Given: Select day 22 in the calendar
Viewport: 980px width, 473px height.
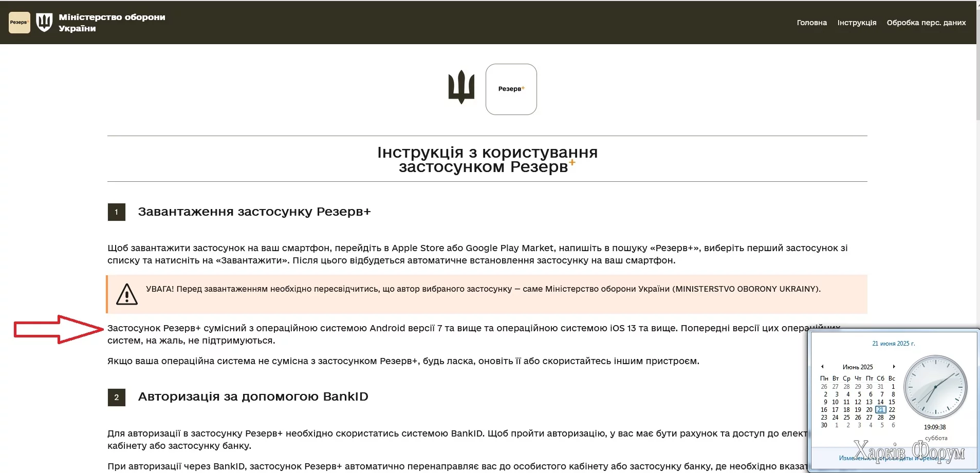Looking at the screenshot, I should (892, 410).
